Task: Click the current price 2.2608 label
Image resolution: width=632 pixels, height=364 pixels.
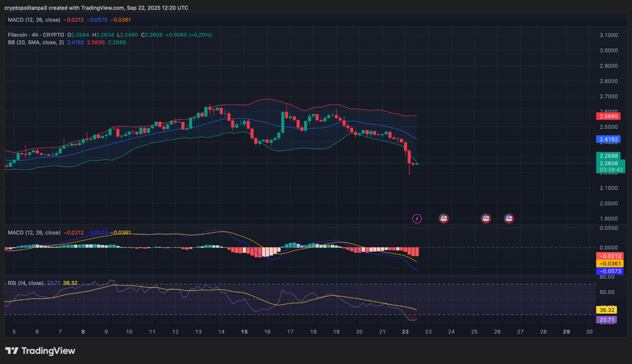Action: click(609, 163)
